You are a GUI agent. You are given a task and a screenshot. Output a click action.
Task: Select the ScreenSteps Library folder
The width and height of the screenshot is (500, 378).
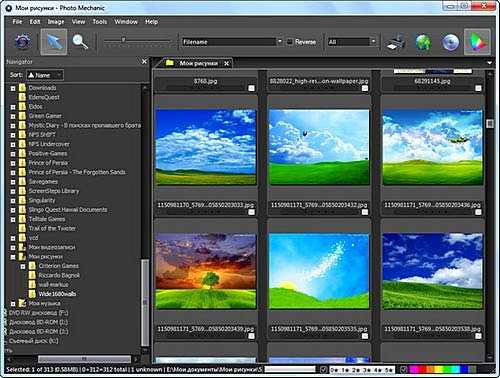click(x=54, y=191)
